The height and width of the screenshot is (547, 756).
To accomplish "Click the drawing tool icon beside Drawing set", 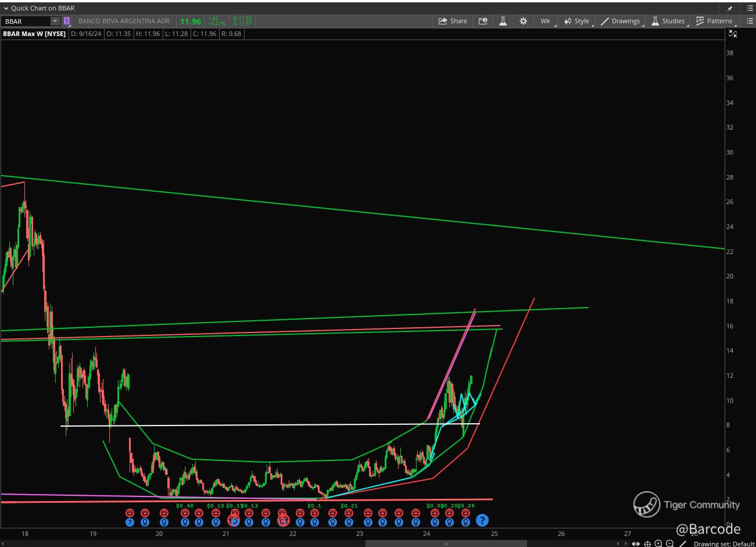I will tap(683, 544).
